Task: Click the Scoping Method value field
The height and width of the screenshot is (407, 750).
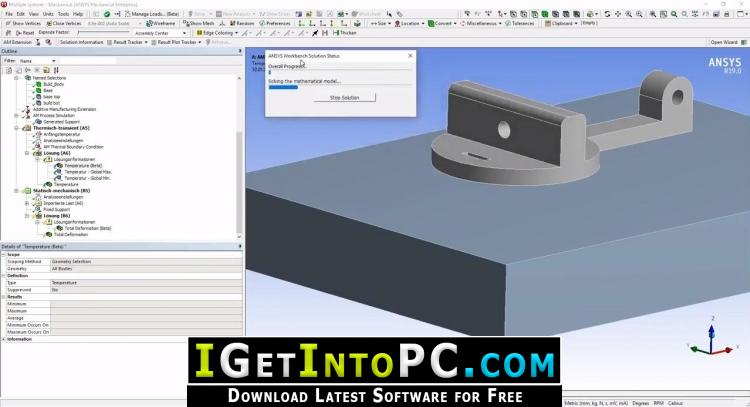Action: pos(146,262)
